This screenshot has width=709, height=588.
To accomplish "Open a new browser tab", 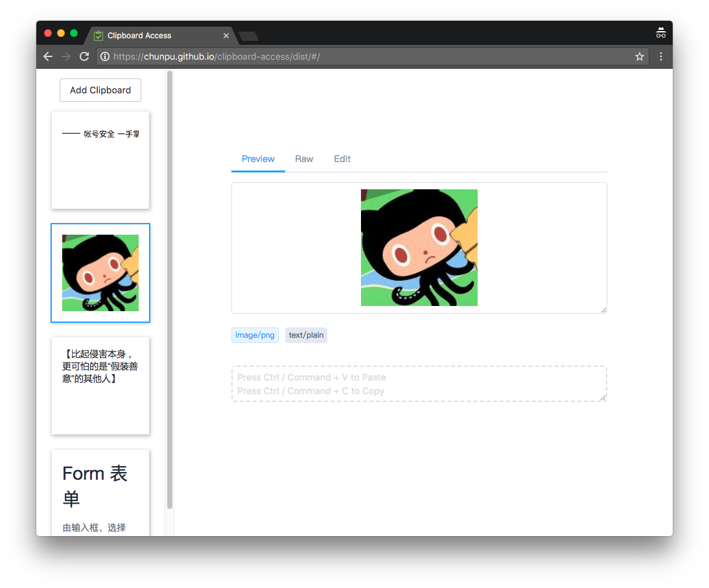I will click(x=248, y=36).
